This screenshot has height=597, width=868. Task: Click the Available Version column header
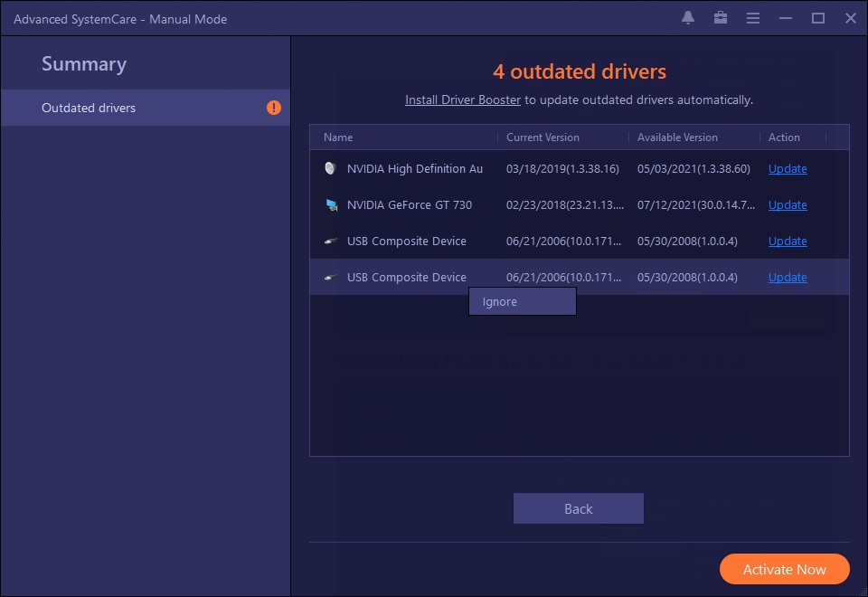click(677, 137)
